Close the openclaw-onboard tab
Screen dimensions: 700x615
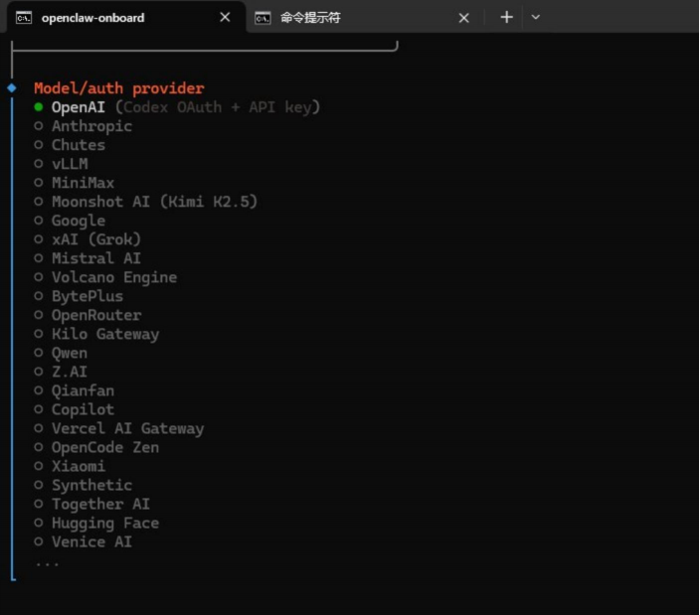pos(225,18)
